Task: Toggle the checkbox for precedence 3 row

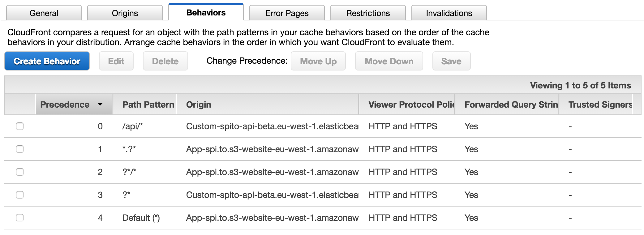Action: pyautogui.click(x=20, y=195)
